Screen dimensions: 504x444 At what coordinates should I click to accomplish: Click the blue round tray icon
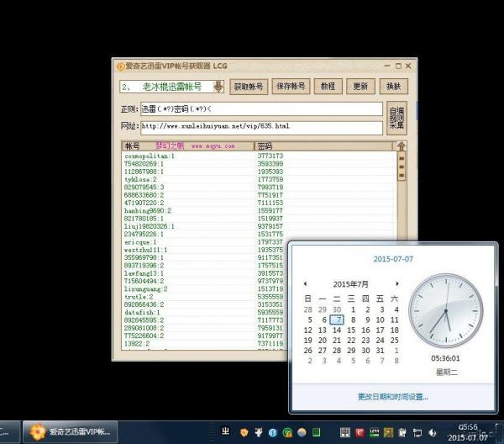click(x=273, y=433)
